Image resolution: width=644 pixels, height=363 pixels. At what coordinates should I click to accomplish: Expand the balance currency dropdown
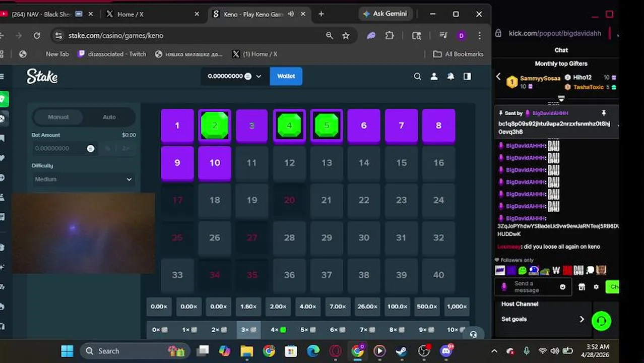click(x=259, y=76)
